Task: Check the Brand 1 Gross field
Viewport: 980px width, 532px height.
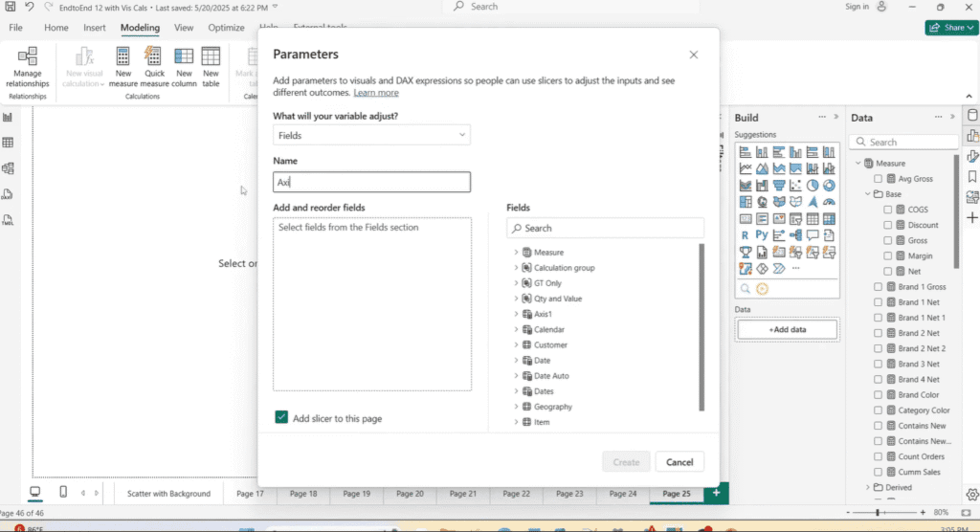Action: 879,287
